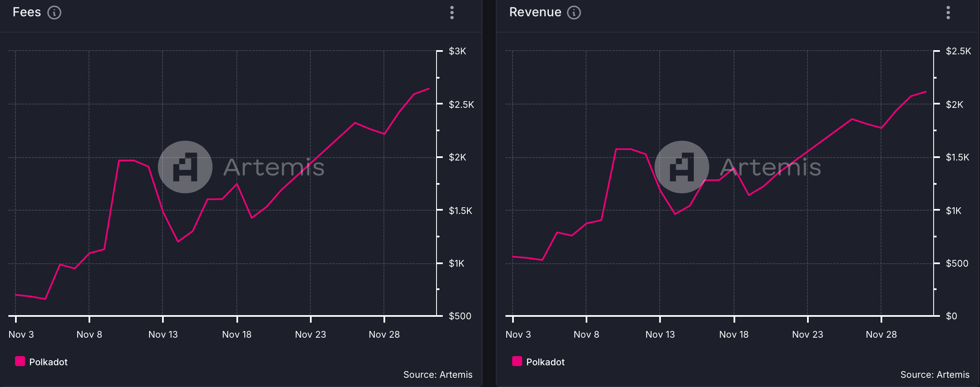Click the Nov 8 date label on Revenue chart

[586, 334]
